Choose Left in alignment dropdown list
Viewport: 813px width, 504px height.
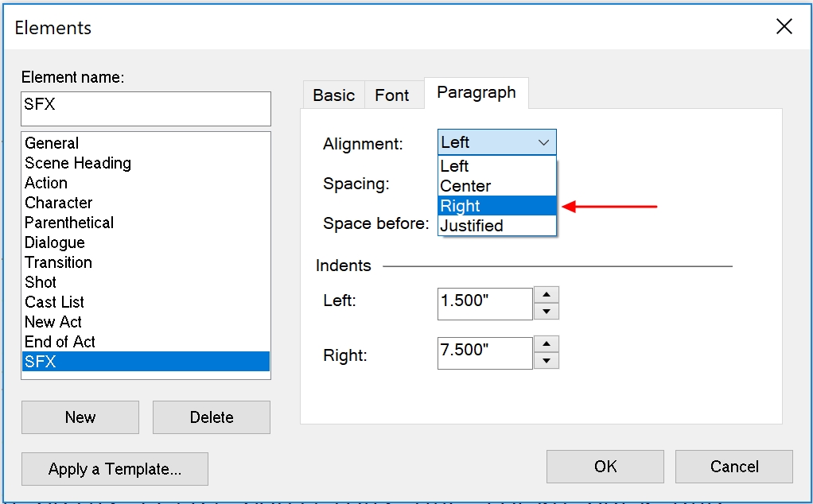tap(496, 166)
